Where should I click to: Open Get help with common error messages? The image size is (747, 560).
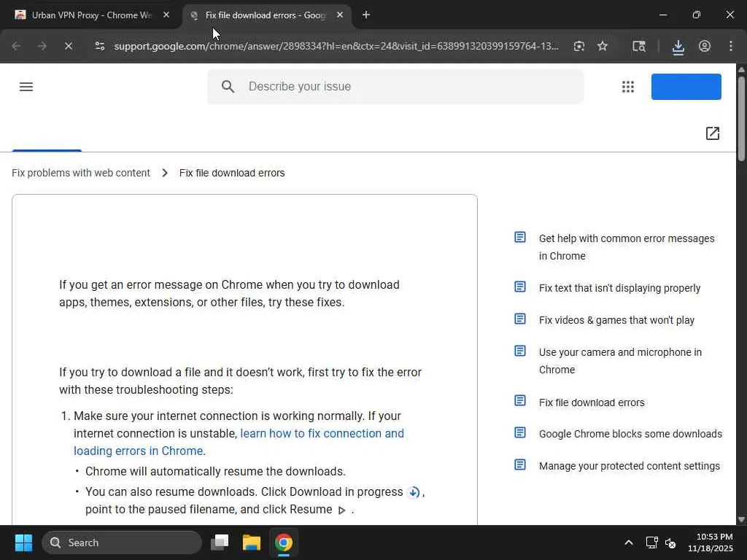(627, 247)
